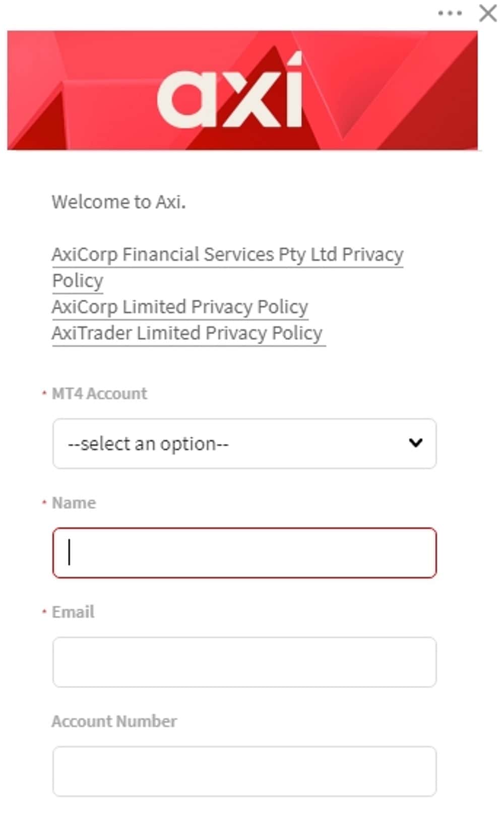The image size is (504, 829).
Task: Focus the Name text field
Action: click(x=244, y=553)
